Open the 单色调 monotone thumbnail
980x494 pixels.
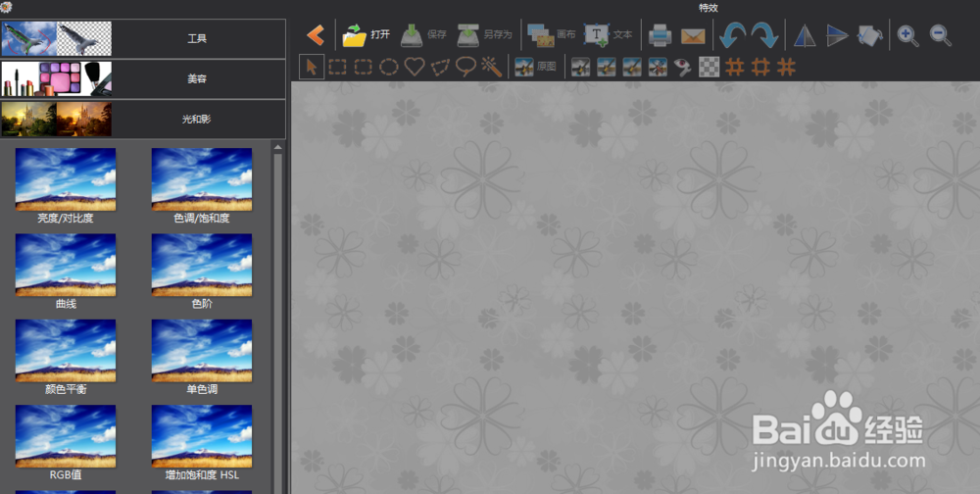click(x=202, y=351)
